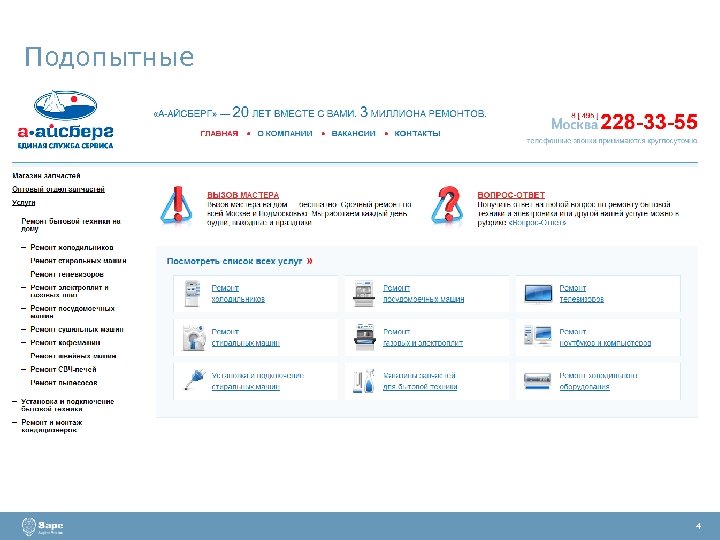This screenshot has height=540, width=720.
Task: Open 'Ремонт газовых и электроплит' card link
Action: (423, 338)
